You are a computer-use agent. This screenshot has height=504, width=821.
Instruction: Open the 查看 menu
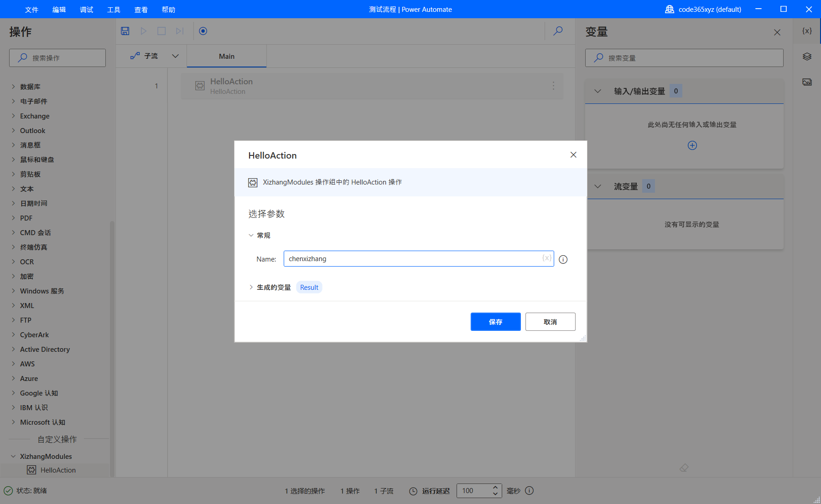pyautogui.click(x=141, y=10)
